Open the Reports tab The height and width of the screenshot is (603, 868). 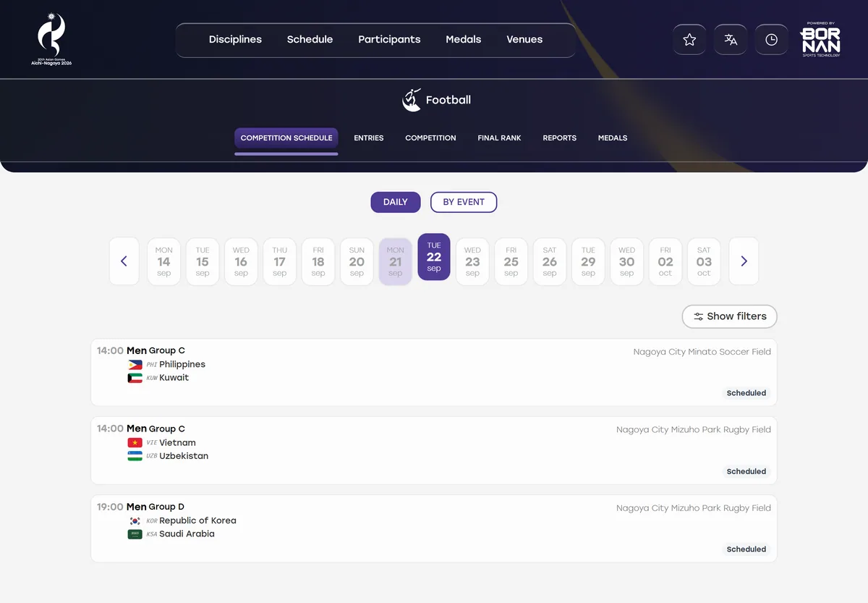pos(560,138)
